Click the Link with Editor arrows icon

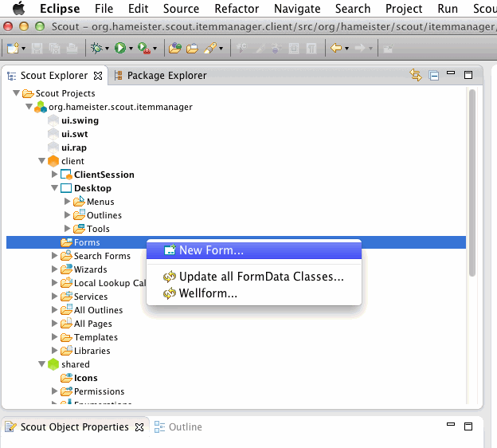(x=415, y=76)
